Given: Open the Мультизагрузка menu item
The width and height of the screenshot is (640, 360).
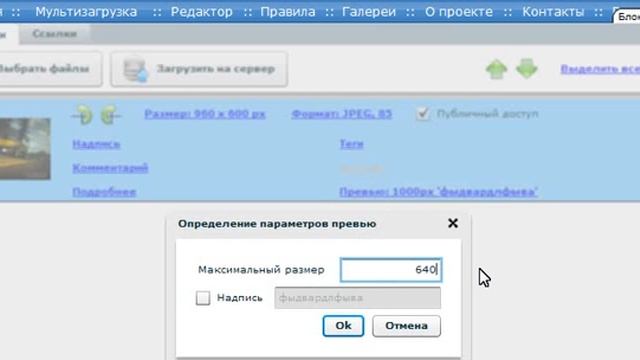Looking at the screenshot, I should click(86, 12).
